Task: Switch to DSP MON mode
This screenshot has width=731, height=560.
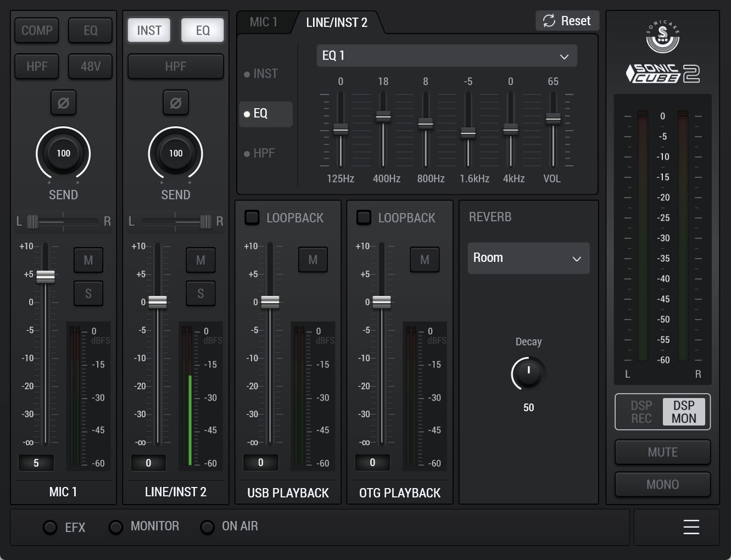Action: pos(684,412)
